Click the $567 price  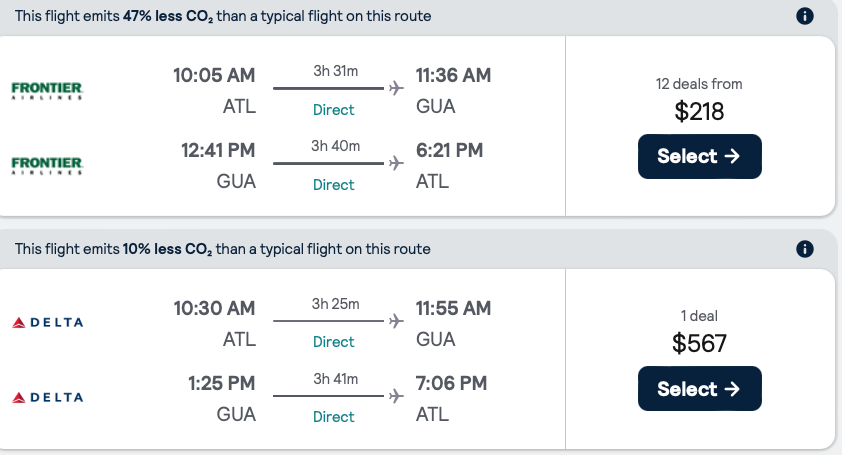699,344
